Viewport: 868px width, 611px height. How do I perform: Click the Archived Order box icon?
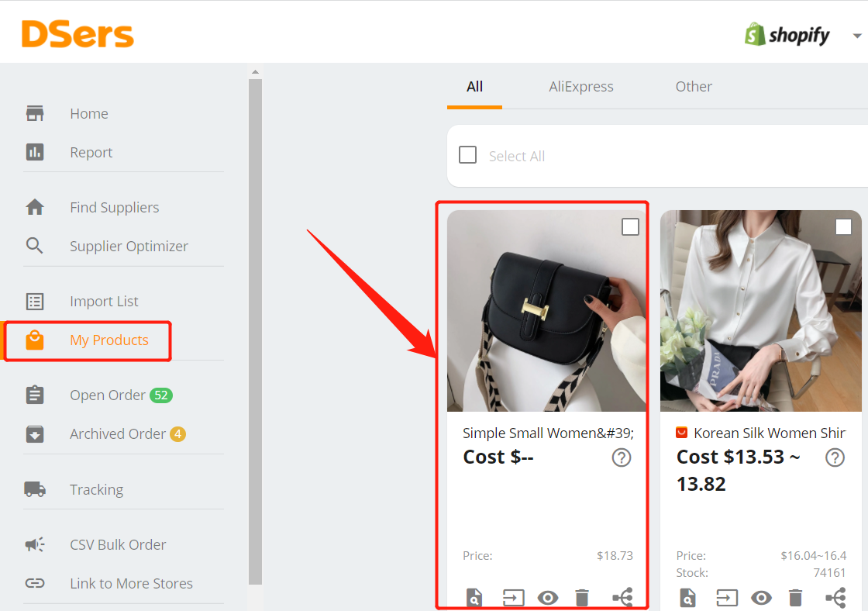pos(35,433)
